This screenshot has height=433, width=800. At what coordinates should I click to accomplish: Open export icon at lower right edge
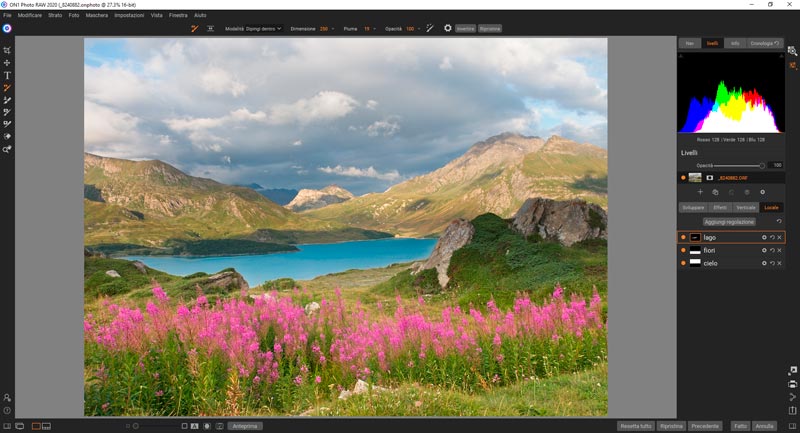point(792,410)
